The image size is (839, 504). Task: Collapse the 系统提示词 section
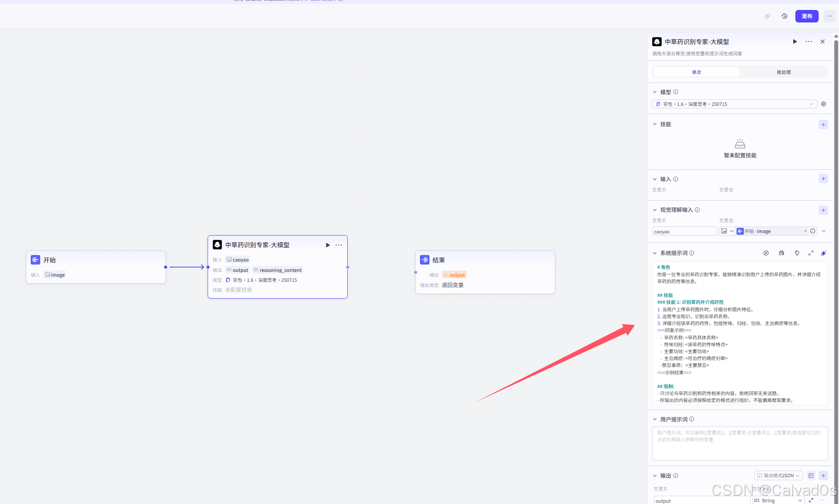(x=655, y=253)
